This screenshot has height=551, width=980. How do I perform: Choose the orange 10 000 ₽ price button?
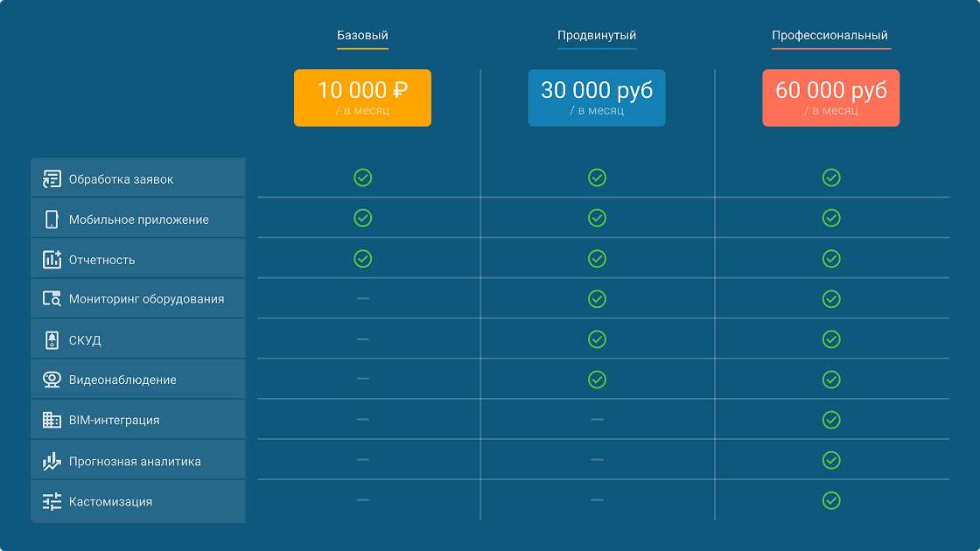[362, 98]
